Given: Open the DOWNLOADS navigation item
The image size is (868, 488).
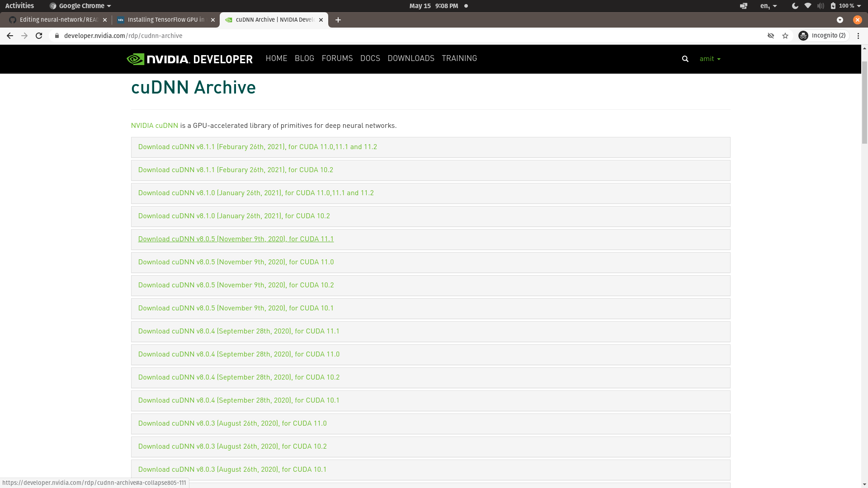Looking at the screenshot, I should [410, 59].
